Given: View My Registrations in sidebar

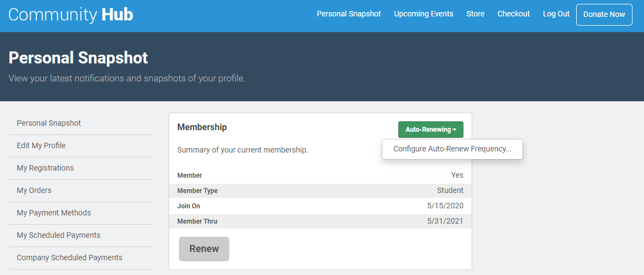Looking at the screenshot, I should (45, 168).
